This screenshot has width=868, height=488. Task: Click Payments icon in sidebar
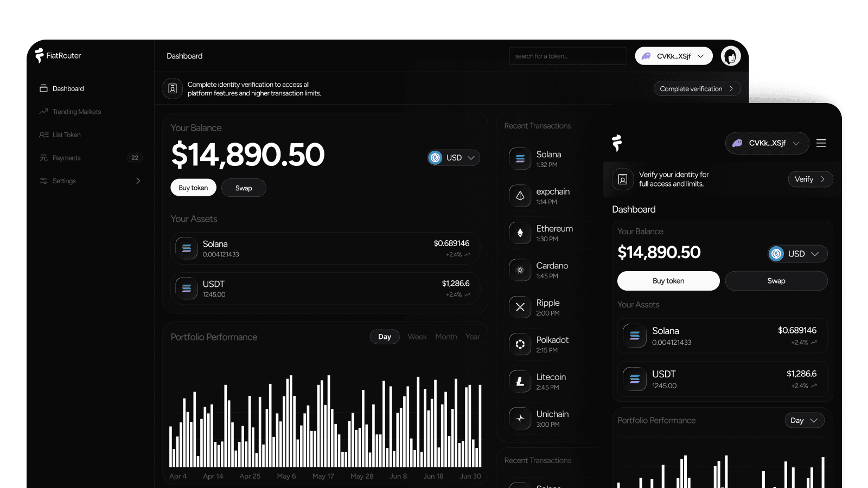pos(43,158)
